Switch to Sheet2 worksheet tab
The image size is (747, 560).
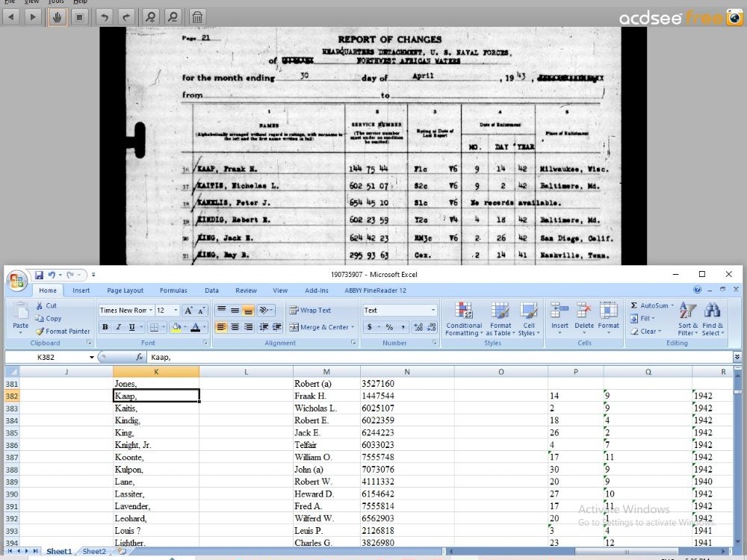94,552
